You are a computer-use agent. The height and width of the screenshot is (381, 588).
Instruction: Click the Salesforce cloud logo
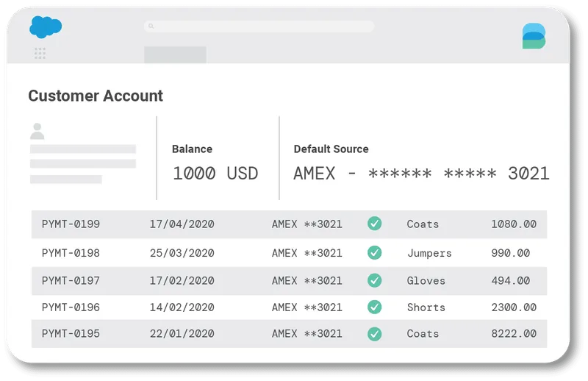[x=46, y=26]
